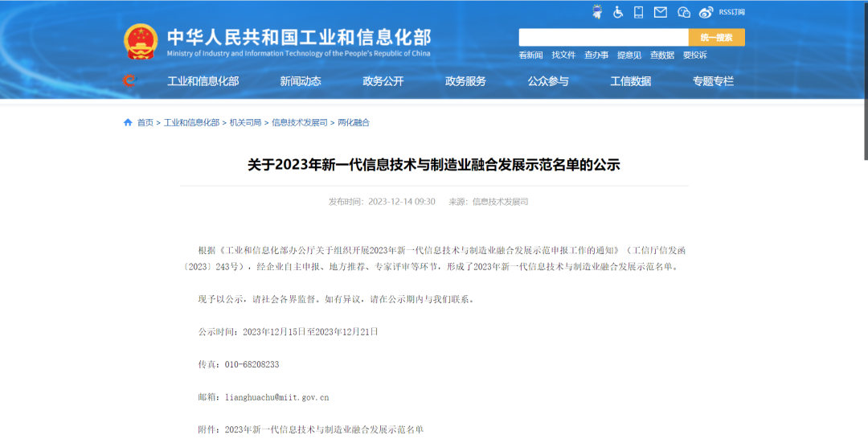Click the 中华人民共和国工业和信息化部 site title
Viewport: 868px width, 439px height.
pyautogui.click(x=299, y=37)
